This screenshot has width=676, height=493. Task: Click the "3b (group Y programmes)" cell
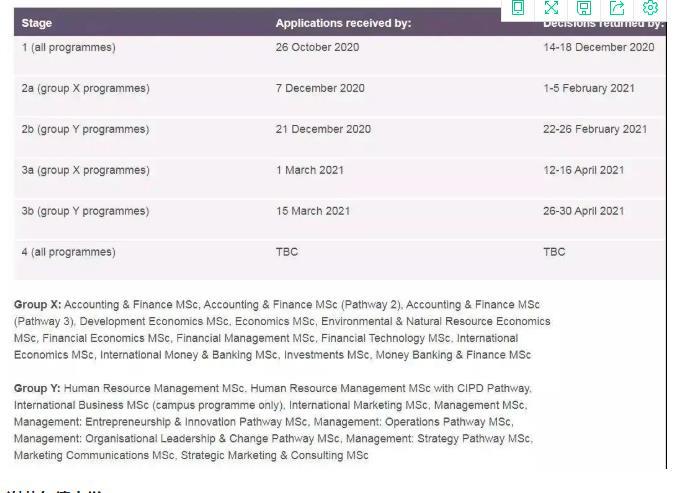[x=85, y=211]
